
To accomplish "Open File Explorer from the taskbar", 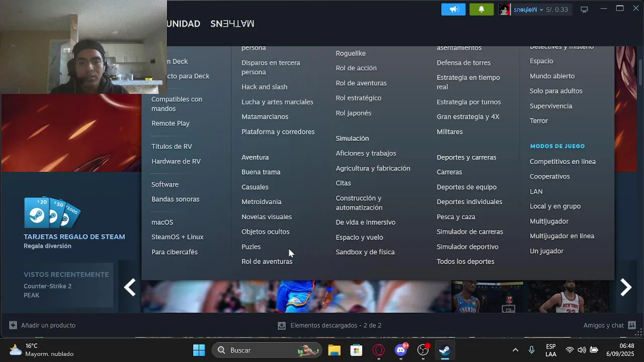I will click(334, 350).
